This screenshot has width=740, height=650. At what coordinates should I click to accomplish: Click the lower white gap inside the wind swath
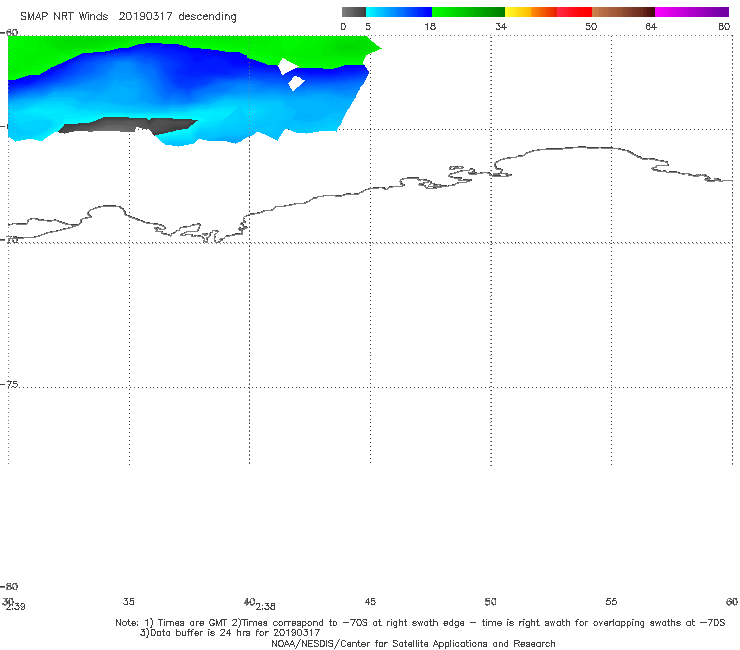click(x=296, y=83)
